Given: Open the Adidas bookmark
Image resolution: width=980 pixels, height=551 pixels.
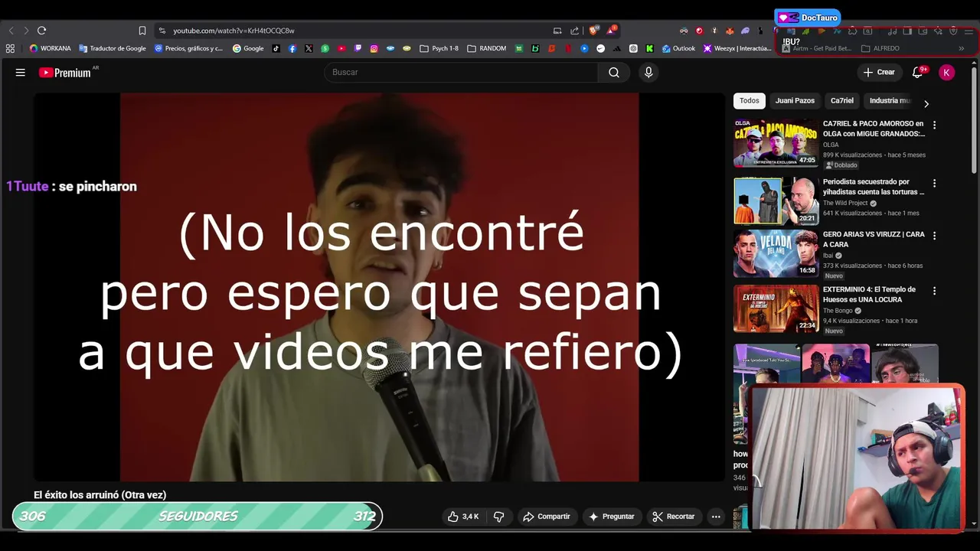Looking at the screenshot, I should pyautogui.click(x=616, y=48).
